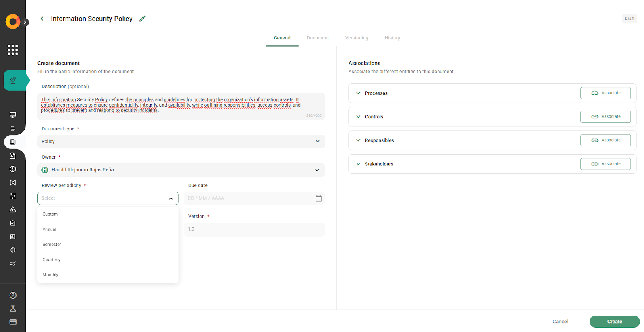Image resolution: width=644 pixels, height=332 pixels.
Task: Click the help question mark icon
Action: click(x=13, y=295)
